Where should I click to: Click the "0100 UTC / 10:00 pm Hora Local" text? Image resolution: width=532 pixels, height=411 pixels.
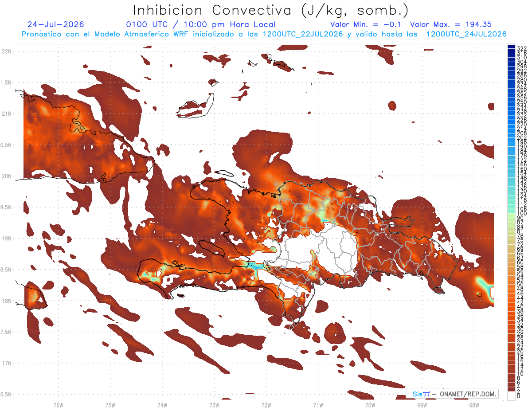200,24
